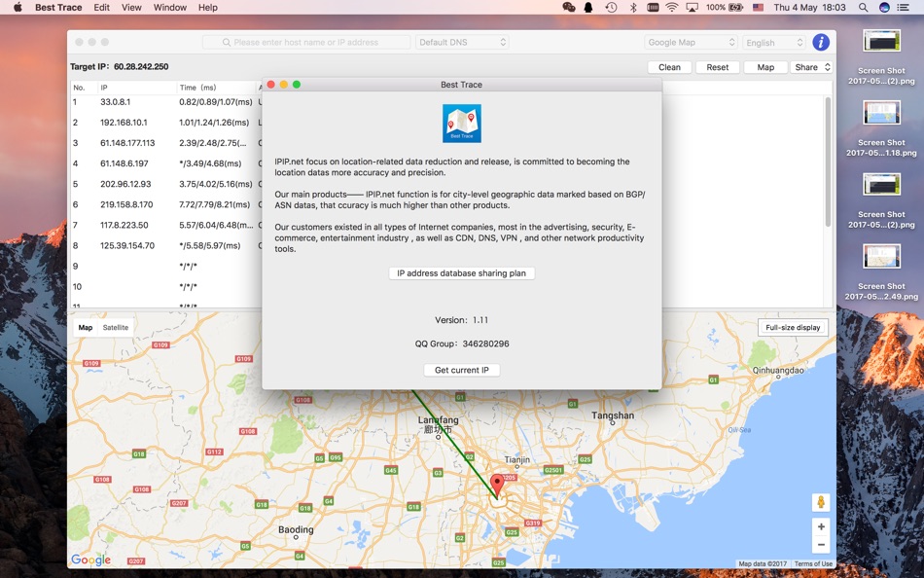The width and height of the screenshot is (924, 578).
Task: Open Default DNS dropdown
Action: tap(462, 42)
